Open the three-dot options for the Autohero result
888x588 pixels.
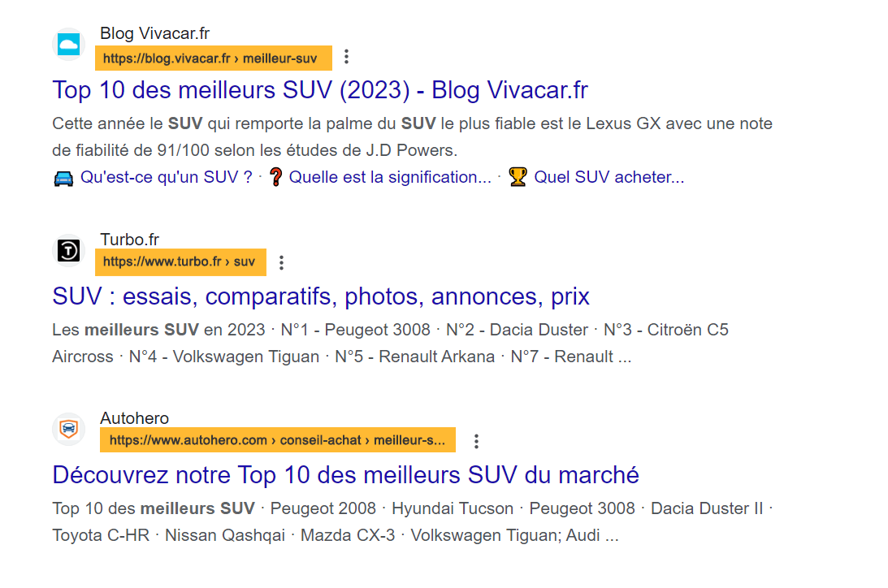(x=476, y=440)
